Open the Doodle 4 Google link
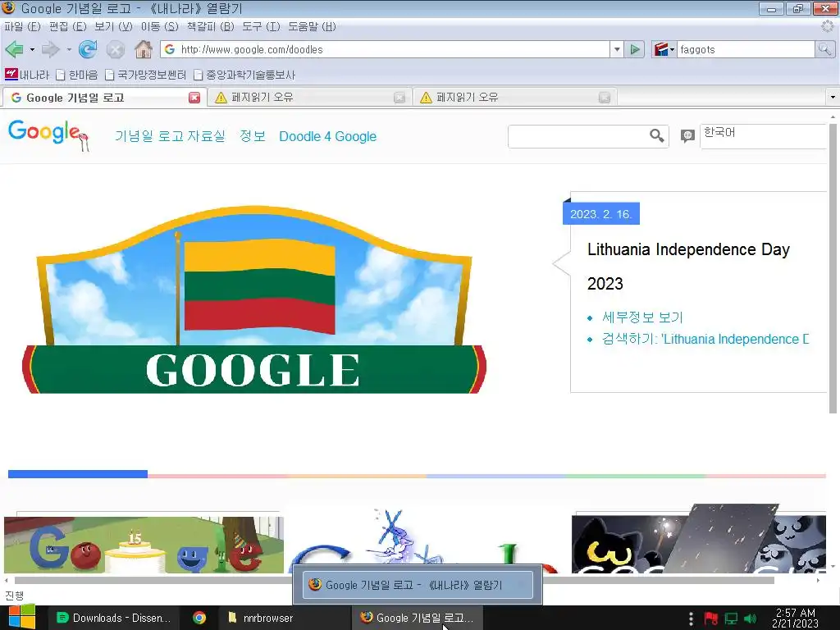Image resolution: width=840 pixels, height=630 pixels. [328, 136]
